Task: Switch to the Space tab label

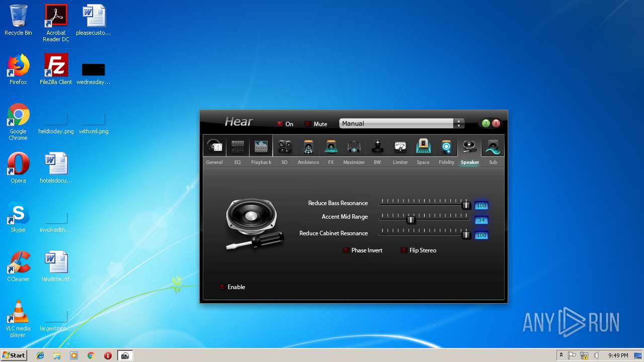Action: pos(423,162)
